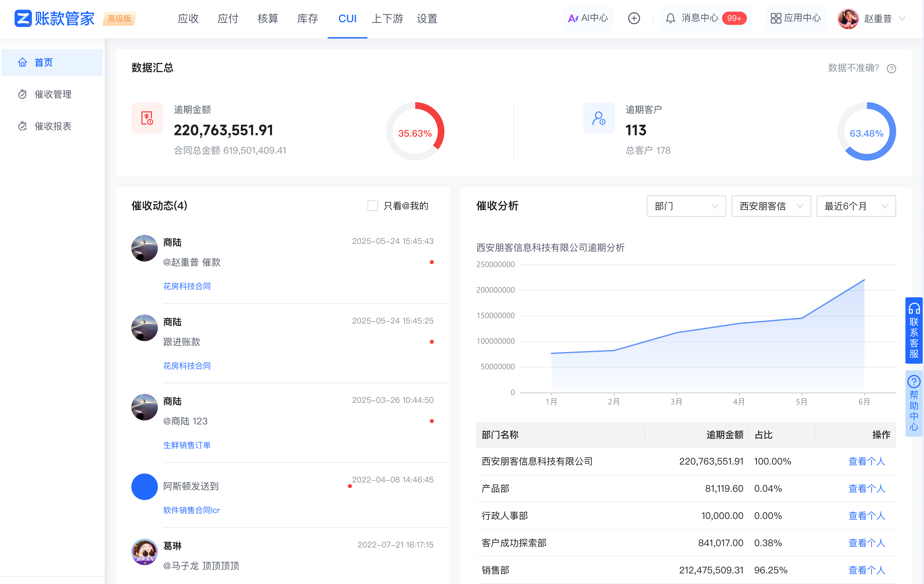The width and height of the screenshot is (924, 584).
Task: Click 查看个人 for 客户成功探索部
Action: coord(866,543)
